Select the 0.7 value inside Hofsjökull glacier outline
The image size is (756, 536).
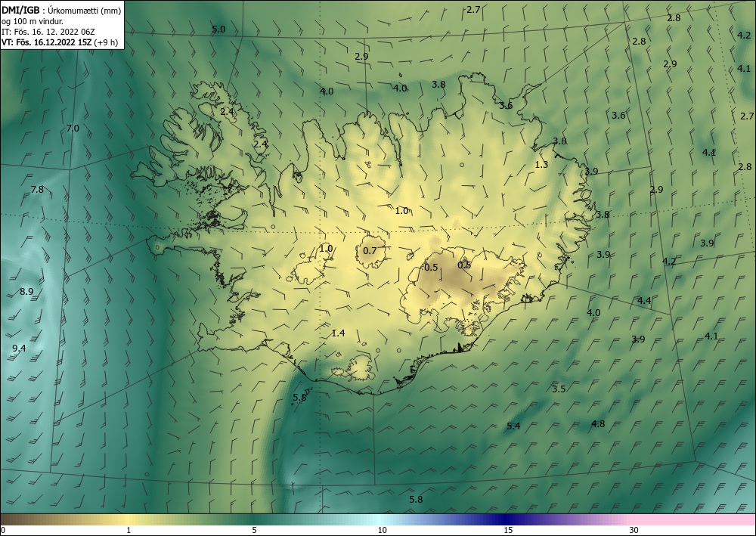(x=370, y=251)
